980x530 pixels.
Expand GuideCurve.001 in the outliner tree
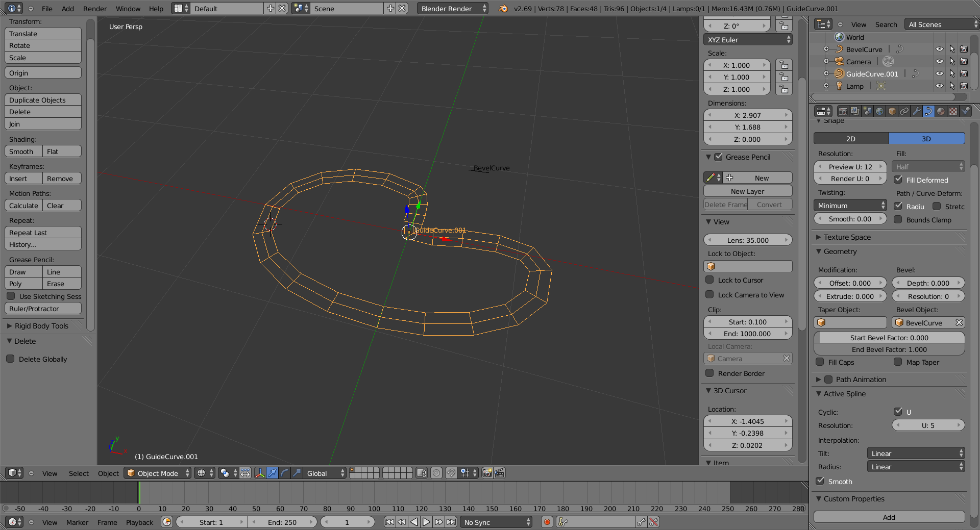click(x=826, y=73)
